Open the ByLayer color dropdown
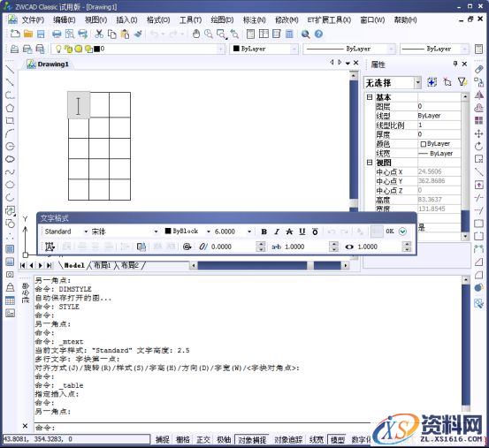 [x=294, y=49]
